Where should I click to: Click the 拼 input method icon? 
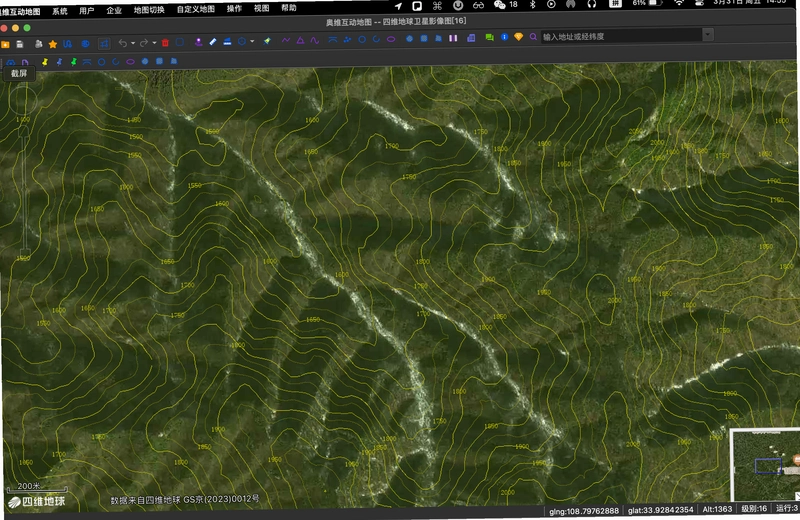(x=615, y=4)
